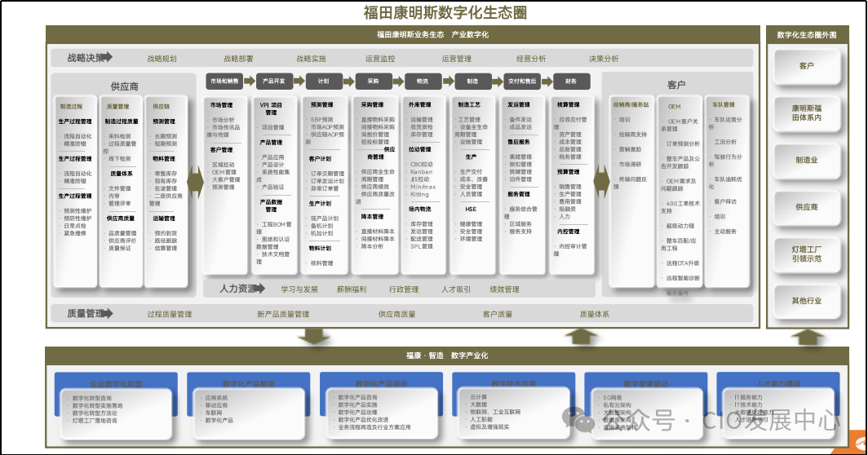Click 战略规划 in the strategy row
Viewport: 868px width, 455px height.
[162, 59]
